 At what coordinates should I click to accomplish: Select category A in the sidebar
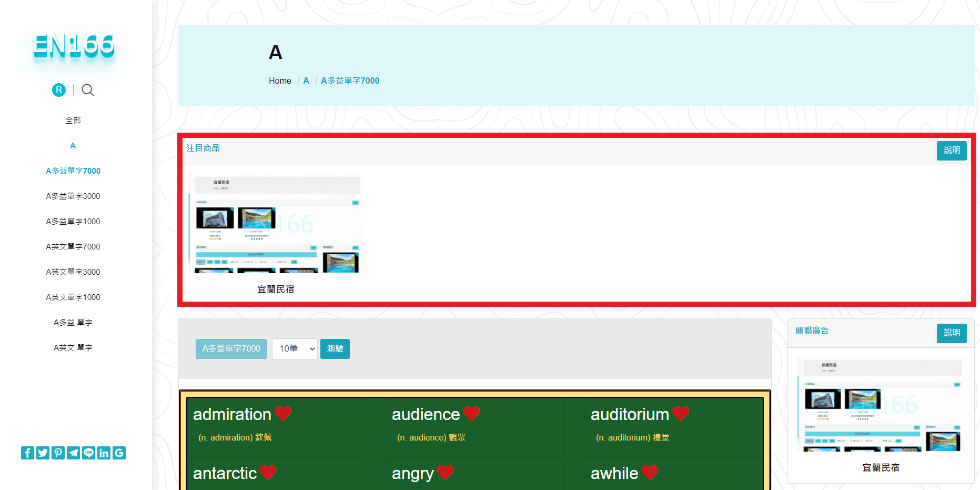[x=73, y=146]
